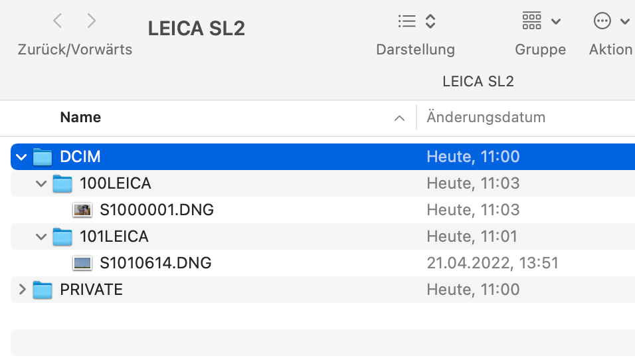Open the list view Darstellung switcher
The height and width of the screenshot is (364, 635).
point(416,21)
